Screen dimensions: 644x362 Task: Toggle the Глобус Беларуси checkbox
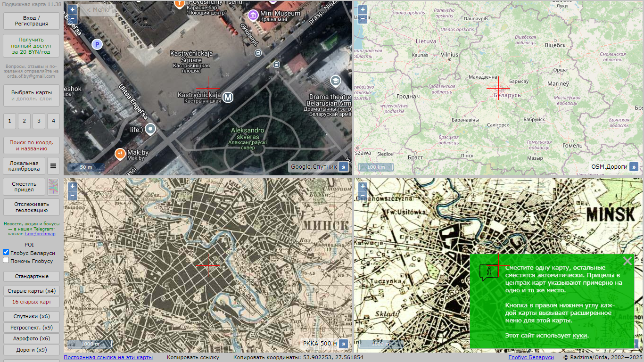(x=6, y=253)
